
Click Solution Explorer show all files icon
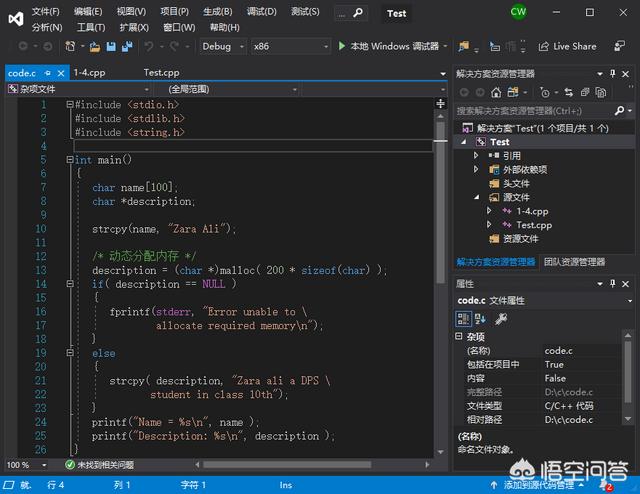(x=601, y=93)
